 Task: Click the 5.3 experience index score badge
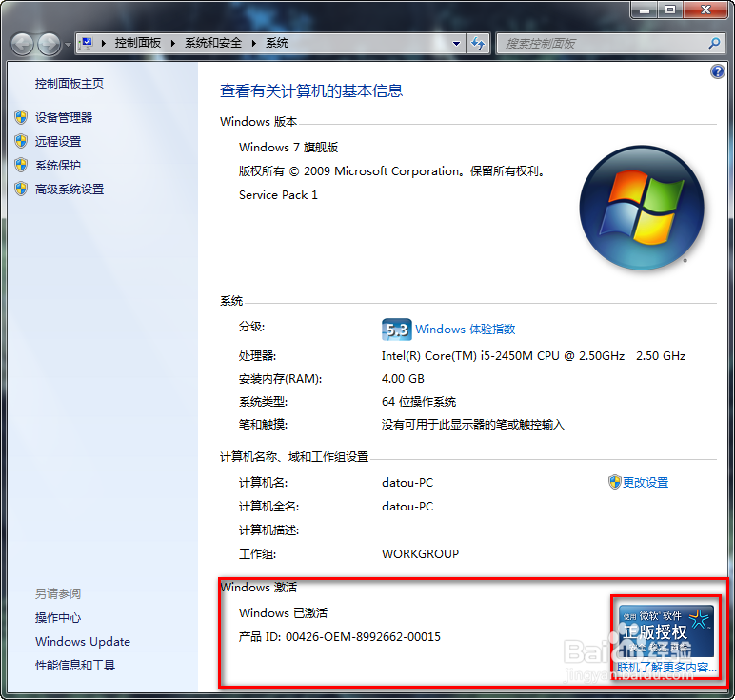pos(397,330)
